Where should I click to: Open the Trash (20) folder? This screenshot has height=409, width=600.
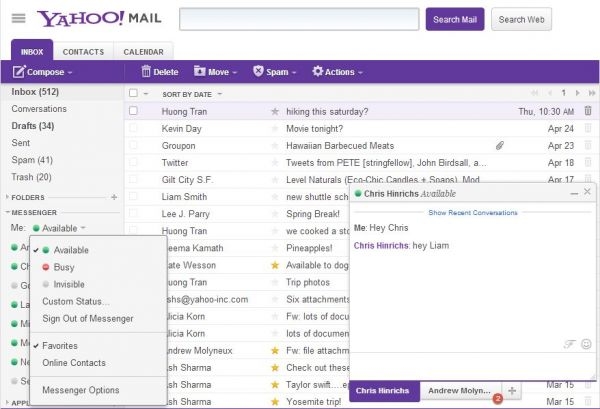[31, 177]
